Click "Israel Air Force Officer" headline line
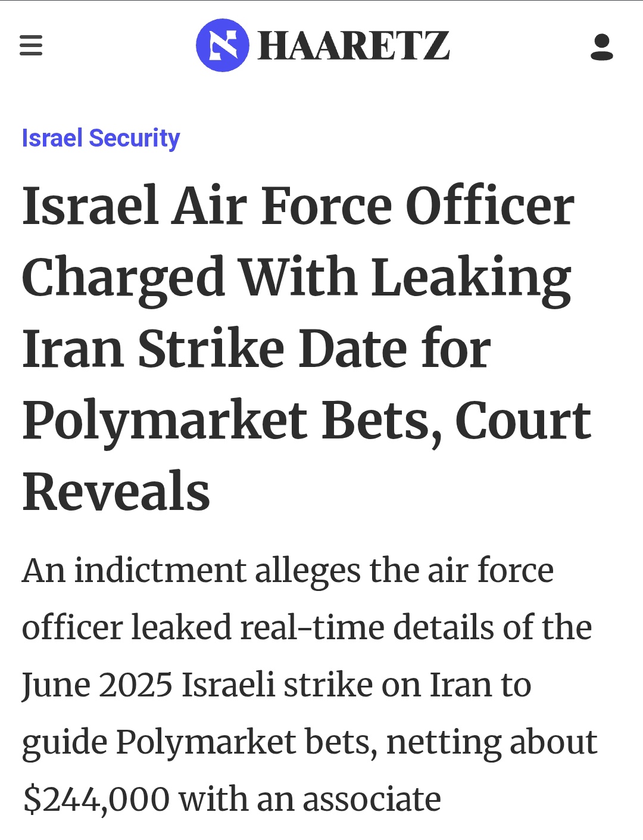Image resolution: width=643 pixels, height=840 pixels. (x=298, y=206)
